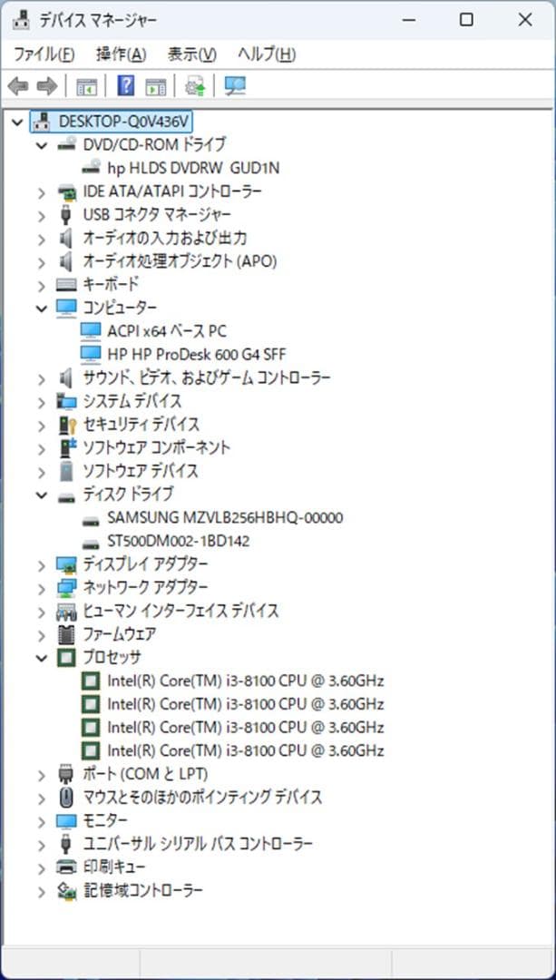Click the ポート (COM と LPT) icon
556x980 pixels.
coord(67,774)
